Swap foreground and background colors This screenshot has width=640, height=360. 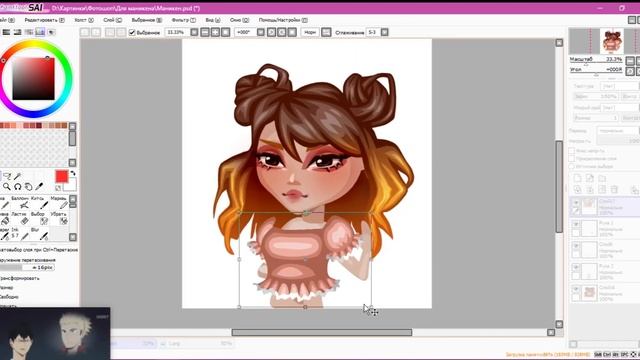(73, 173)
